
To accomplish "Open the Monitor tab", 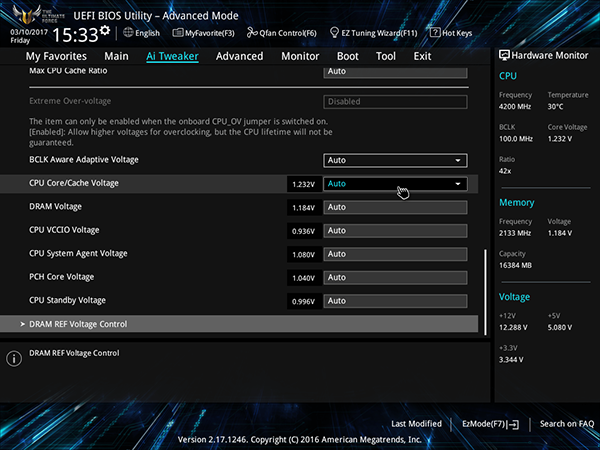I will (300, 56).
